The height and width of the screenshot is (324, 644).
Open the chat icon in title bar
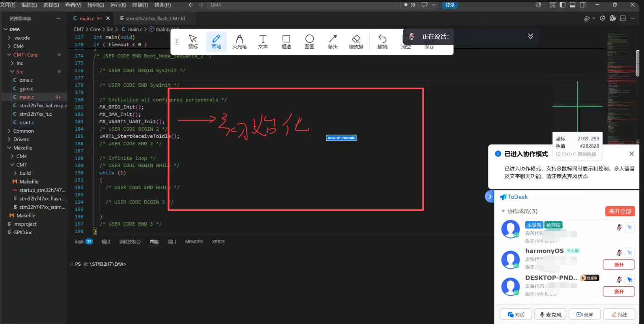[425, 5]
